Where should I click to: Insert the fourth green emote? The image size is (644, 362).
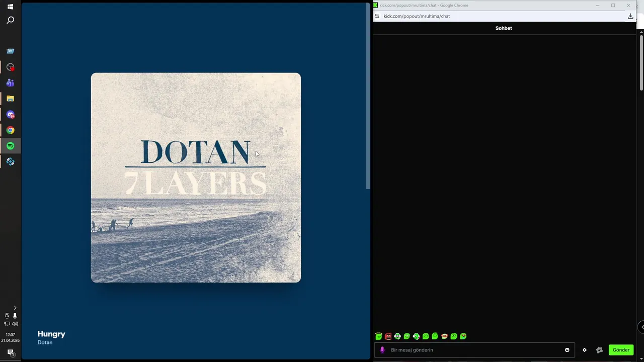[x=407, y=336]
